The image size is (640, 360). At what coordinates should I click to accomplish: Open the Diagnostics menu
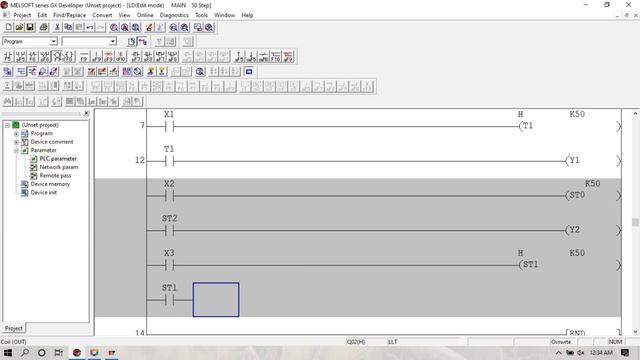[174, 15]
